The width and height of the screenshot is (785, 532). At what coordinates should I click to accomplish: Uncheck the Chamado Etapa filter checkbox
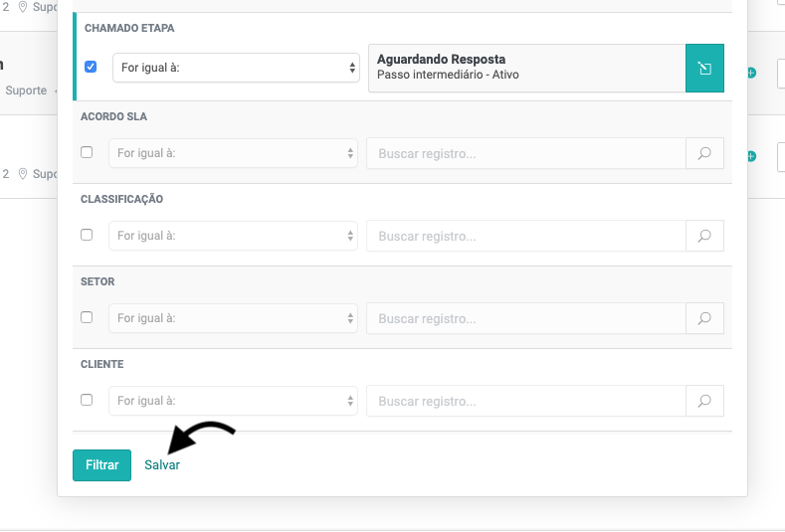(x=91, y=68)
